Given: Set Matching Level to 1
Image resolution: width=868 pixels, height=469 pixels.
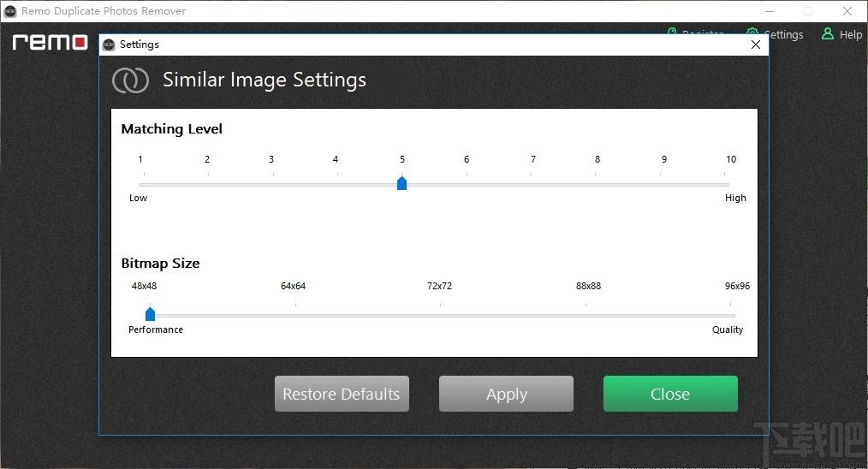Looking at the screenshot, I should pyautogui.click(x=140, y=159).
